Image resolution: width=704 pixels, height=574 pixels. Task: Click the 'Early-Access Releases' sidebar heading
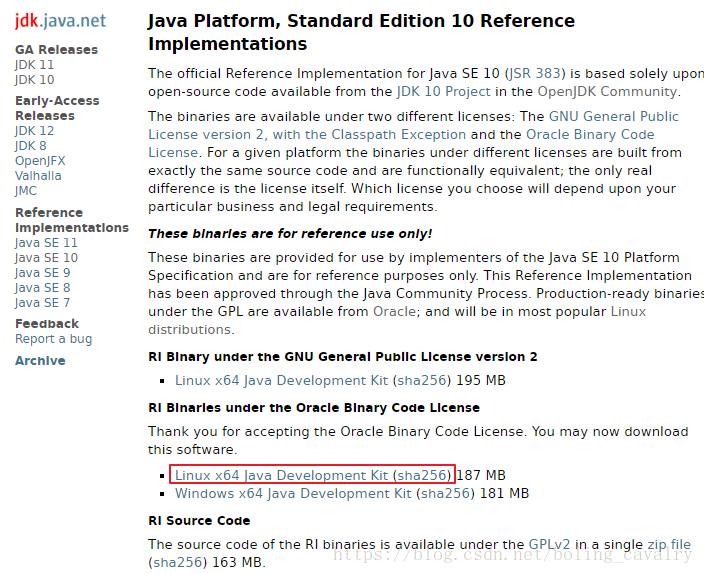pos(57,108)
